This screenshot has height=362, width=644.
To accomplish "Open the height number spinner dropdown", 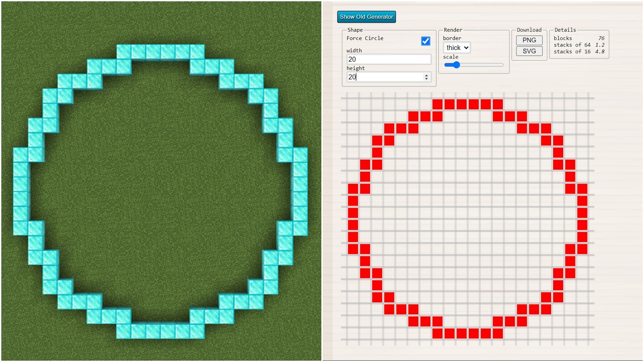I will (426, 77).
